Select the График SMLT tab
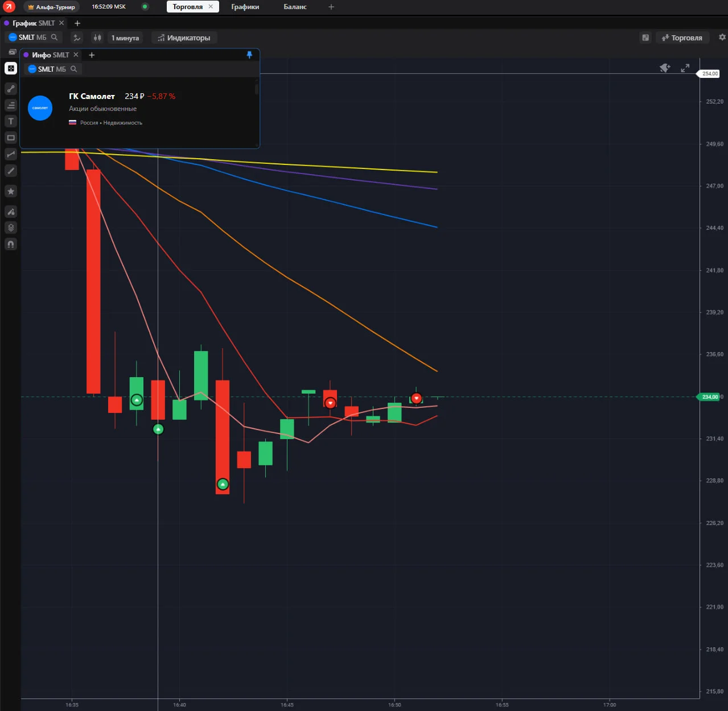The image size is (728, 711). click(34, 23)
